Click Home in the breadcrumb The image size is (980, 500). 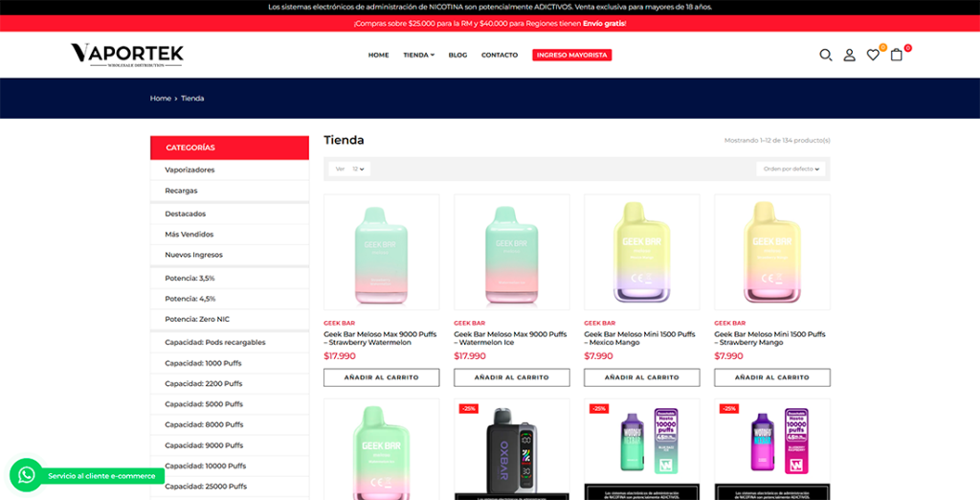[x=160, y=99]
